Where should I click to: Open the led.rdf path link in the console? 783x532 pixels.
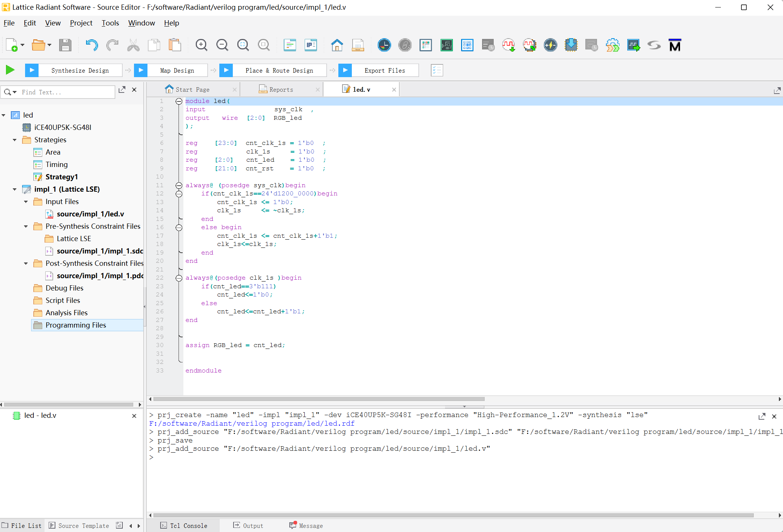point(252,423)
